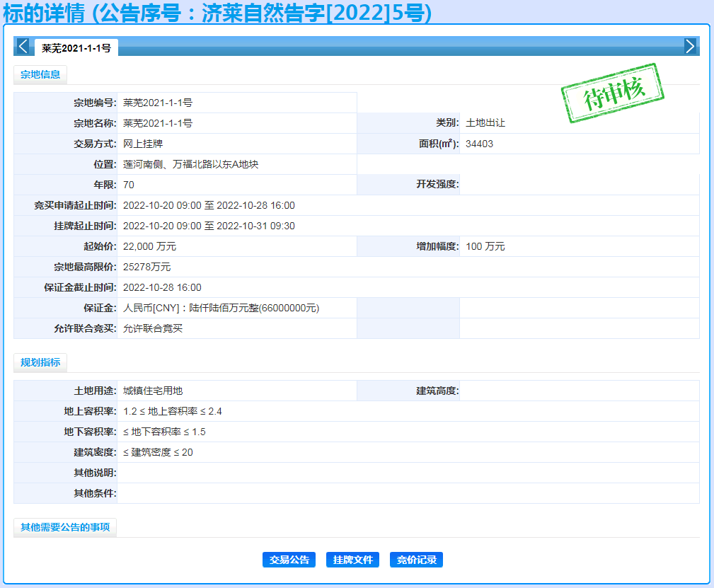Click the 面积(㎡) label
The height and width of the screenshot is (588, 714).
pyautogui.click(x=439, y=144)
